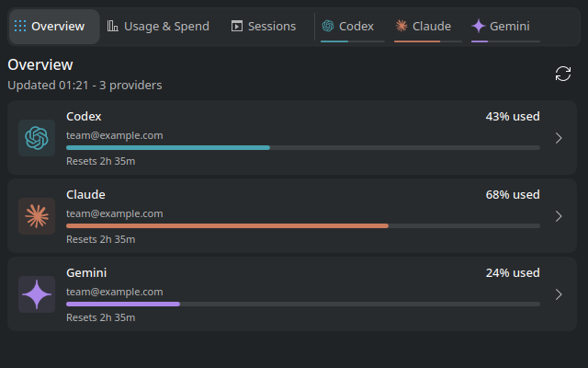Screen dimensions: 588x368
Task: Click the '24% used' label
Action: click(513, 272)
